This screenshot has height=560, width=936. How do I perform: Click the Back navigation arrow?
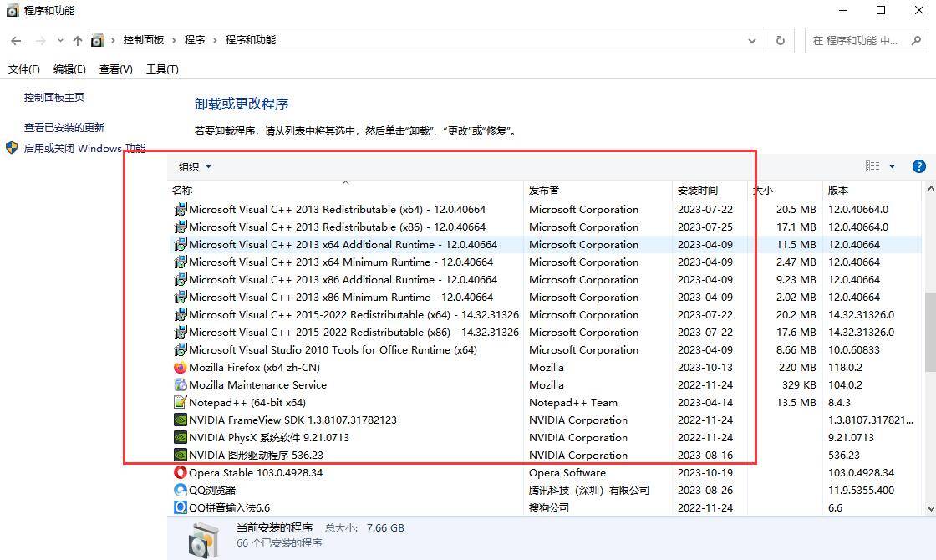pos(16,41)
